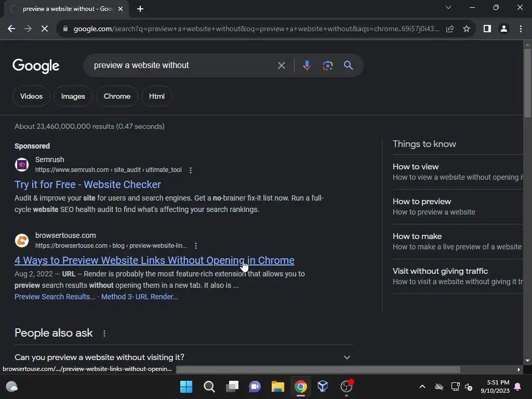Open 'Try it for Free - Website Checker' ad
532x399 pixels.
(87, 184)
